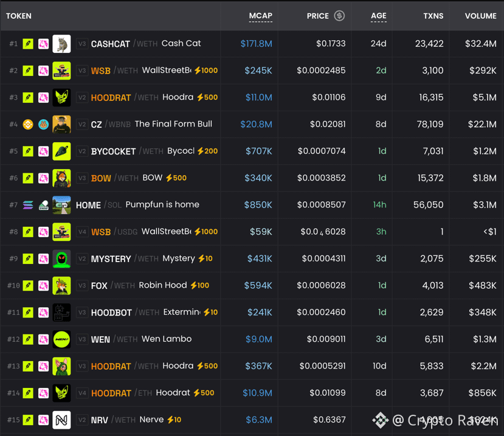Open the WEN /WETH pair link
The width and height of the screenshot is (504, 436).
click(x=114, y=339)
